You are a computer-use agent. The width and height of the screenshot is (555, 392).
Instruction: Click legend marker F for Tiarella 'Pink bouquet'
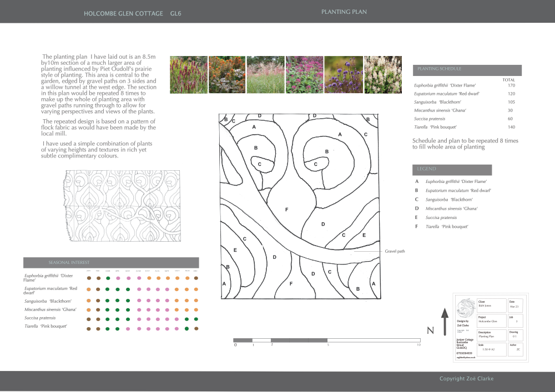[x=416, y=227]
